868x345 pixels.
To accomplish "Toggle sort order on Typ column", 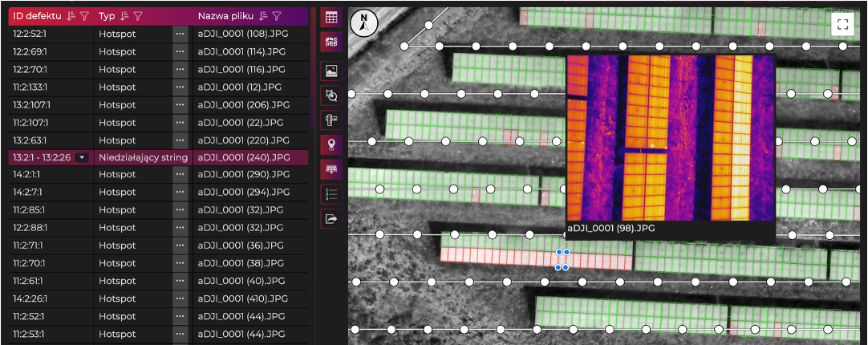I will pyautogui.click(x=124, y=17).
